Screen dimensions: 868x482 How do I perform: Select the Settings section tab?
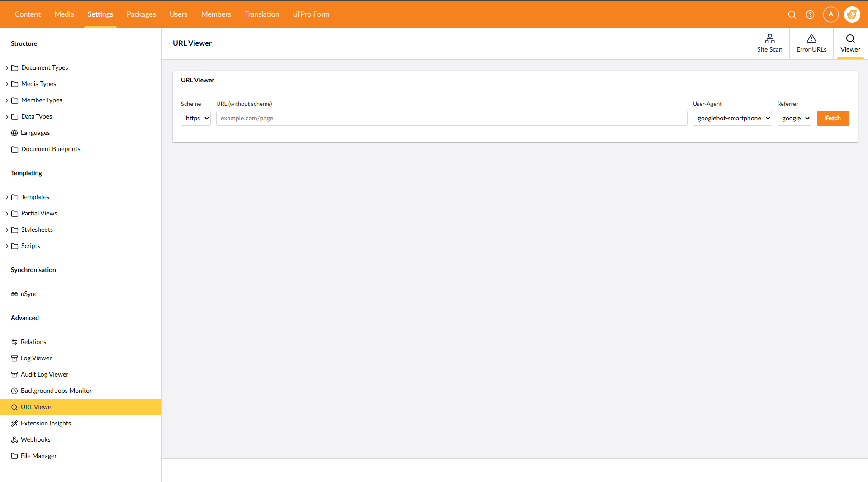(x=100, y=14)
